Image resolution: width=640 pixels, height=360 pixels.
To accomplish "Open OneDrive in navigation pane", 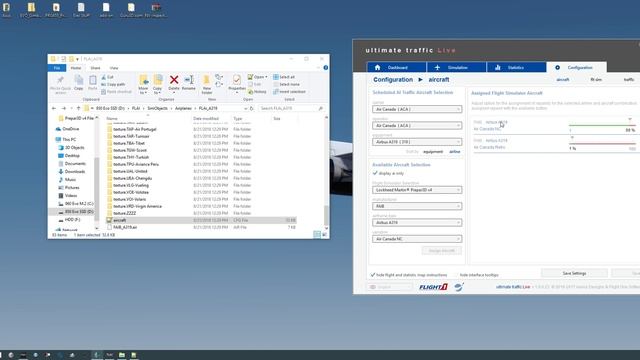I will [x=68, y=129].
